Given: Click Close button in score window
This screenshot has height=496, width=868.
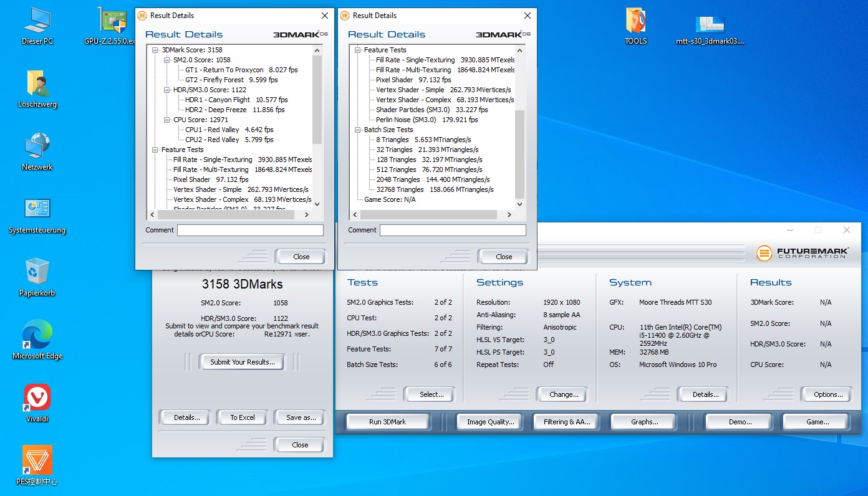Looking at the screenshot, I should [x=300, y=445].
